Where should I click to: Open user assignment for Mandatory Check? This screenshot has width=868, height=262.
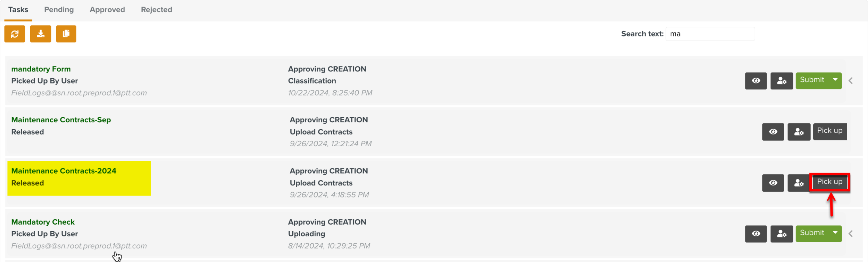[781, 234]
